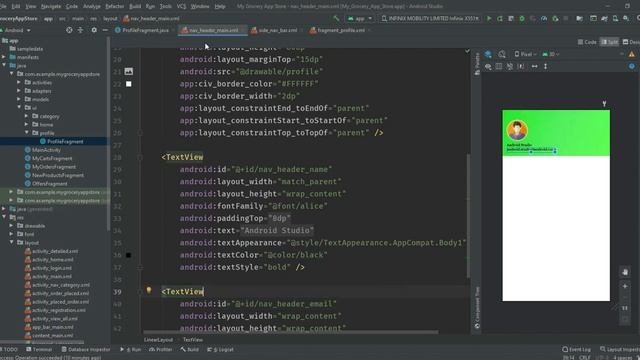Click the Design Surface layers icon
640x360 pixels.
tap(488, 54)
